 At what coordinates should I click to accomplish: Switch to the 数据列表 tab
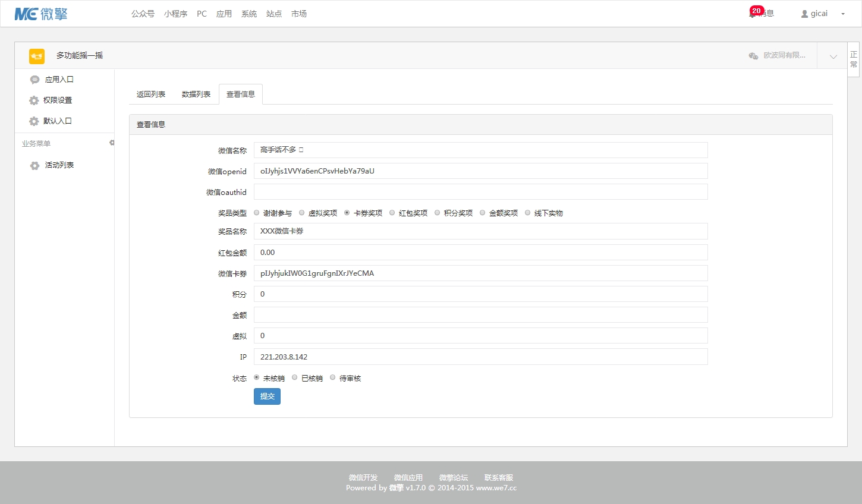[196, 94]
